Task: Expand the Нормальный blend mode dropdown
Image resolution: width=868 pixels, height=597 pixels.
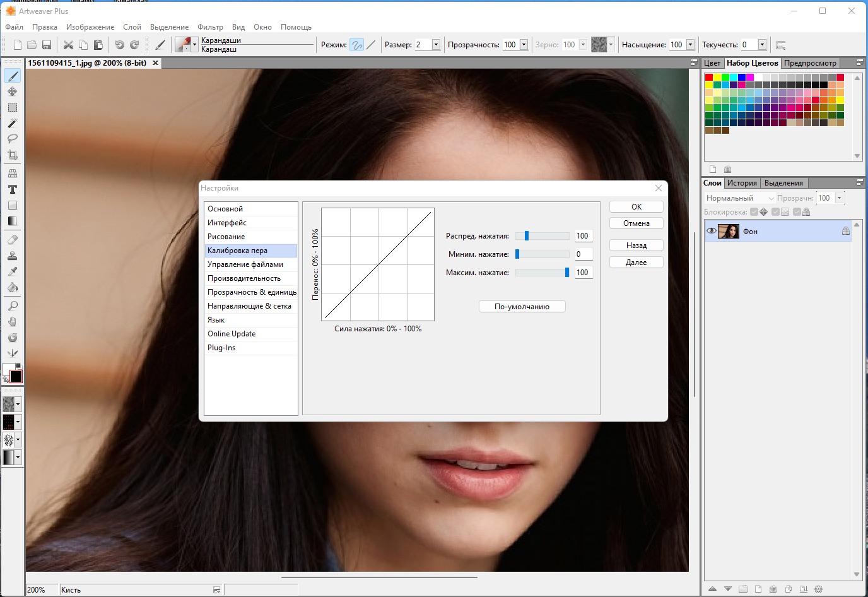Action: tap(771, 198)
